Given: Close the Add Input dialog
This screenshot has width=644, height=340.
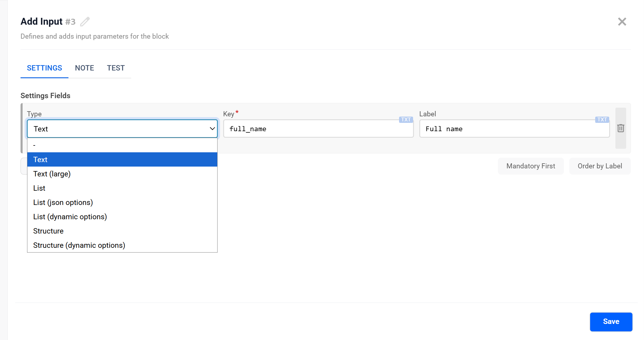Looking at the screenshot, I should click(622, 22).
